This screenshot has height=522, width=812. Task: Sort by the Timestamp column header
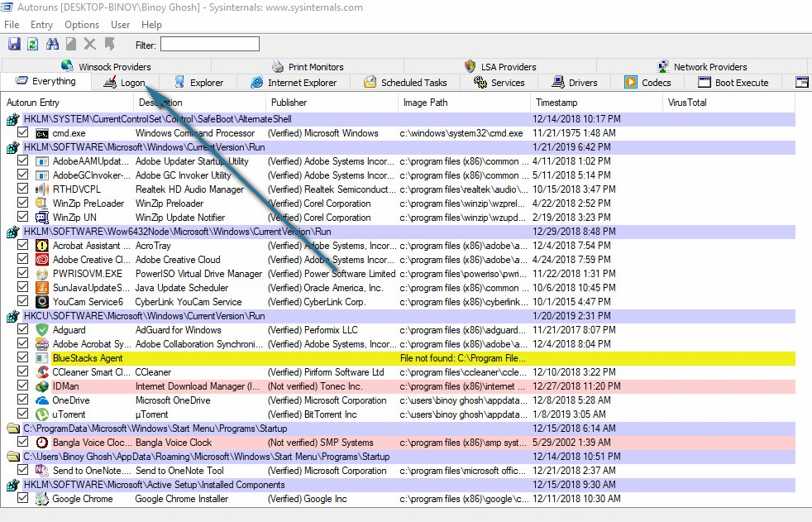596,103
